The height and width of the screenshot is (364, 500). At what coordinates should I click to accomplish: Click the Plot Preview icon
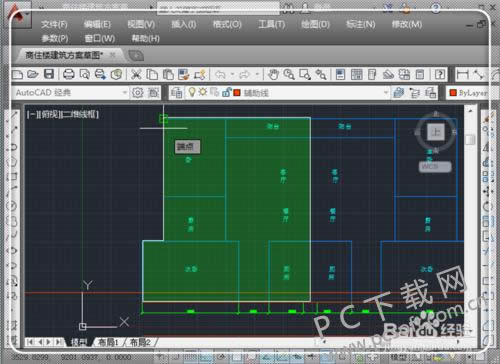click(x=85, y=74)
